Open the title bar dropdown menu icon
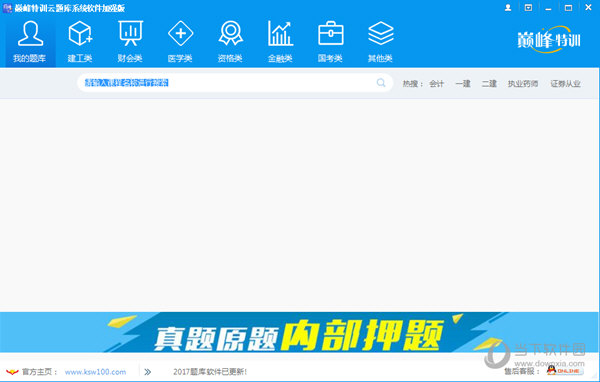 pyautogui.click(x=528, y=8)
